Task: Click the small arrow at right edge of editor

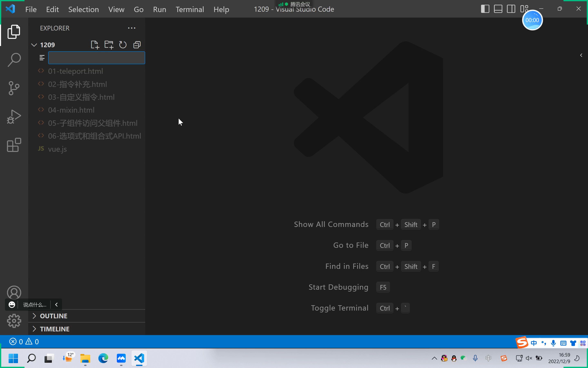Action: pos(581,55)
